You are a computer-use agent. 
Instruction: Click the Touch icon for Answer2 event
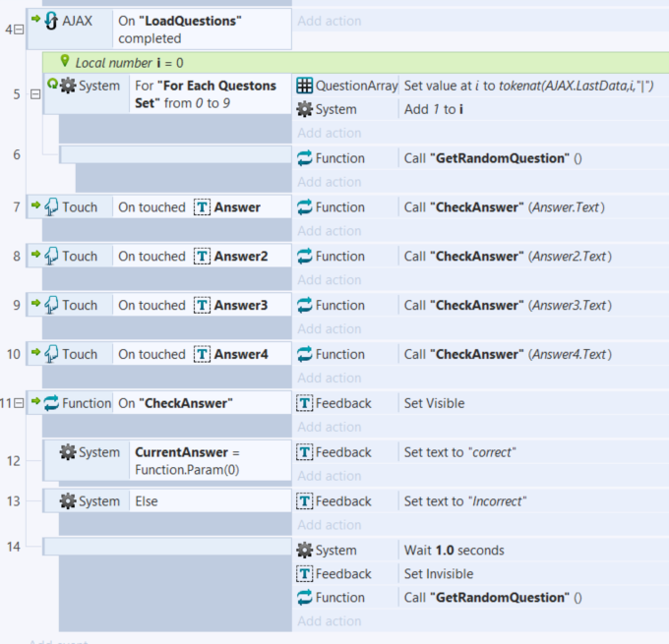pos(52,256)
